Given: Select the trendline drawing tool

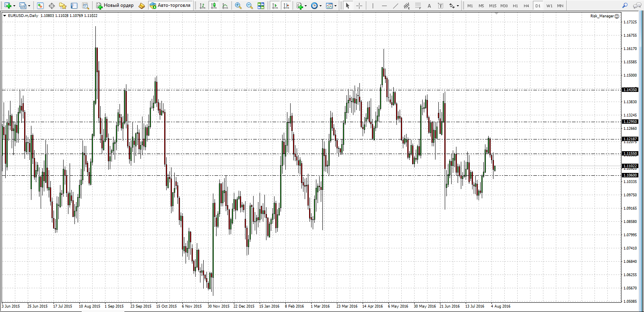Looking at the screenshot, I should 395,6.
